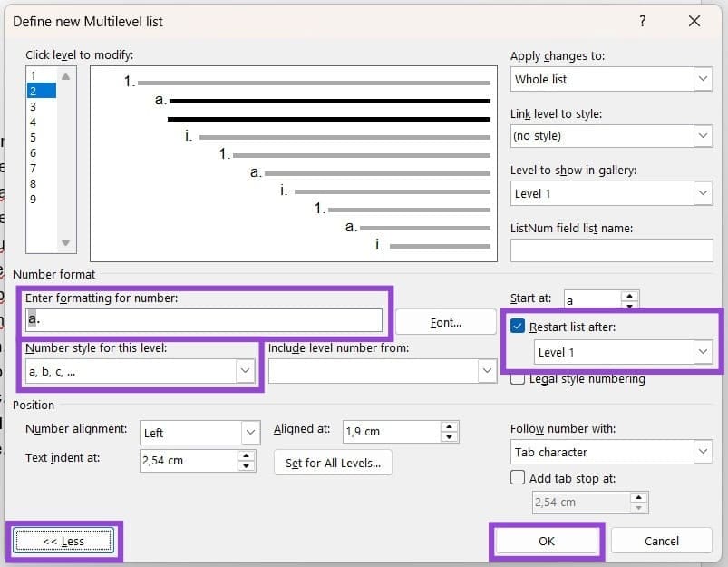This screenshot has height=567, width=728.
Task: Check Add tab stop at
Action: (518, 478)
